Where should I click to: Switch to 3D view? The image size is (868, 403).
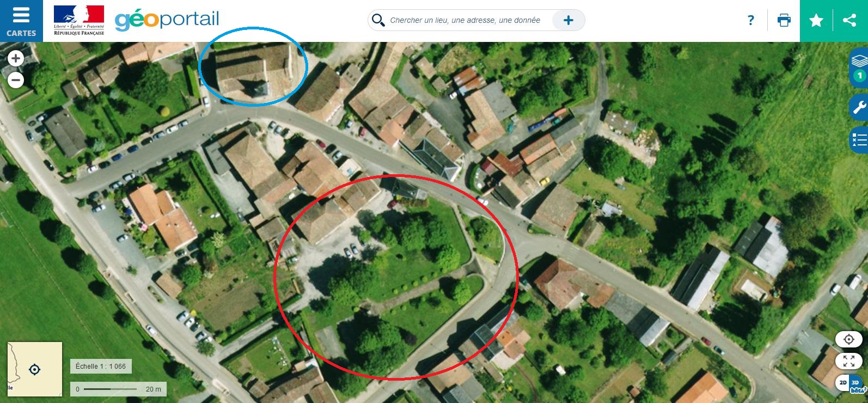tap(855, 383)
